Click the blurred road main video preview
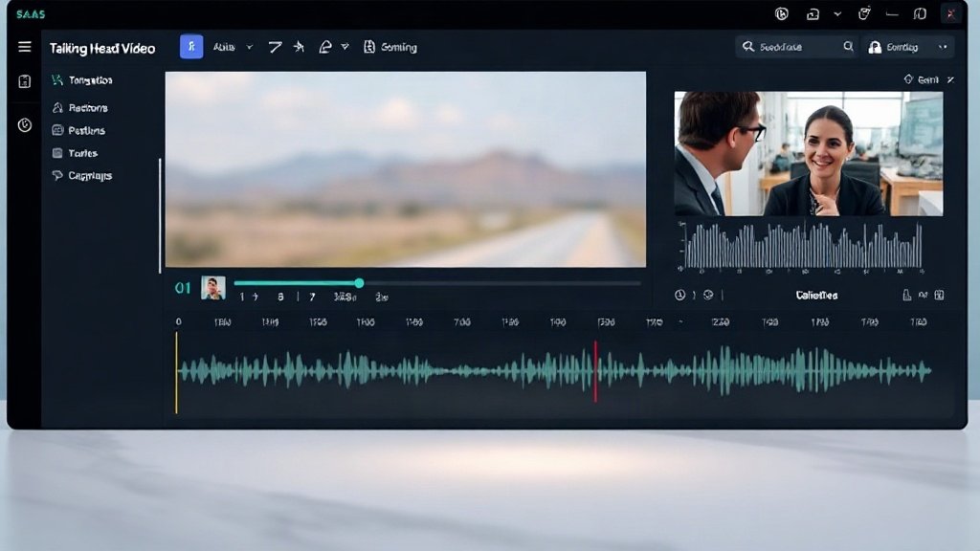The height and width of the screenshot is (551, 980). (405, 169)
